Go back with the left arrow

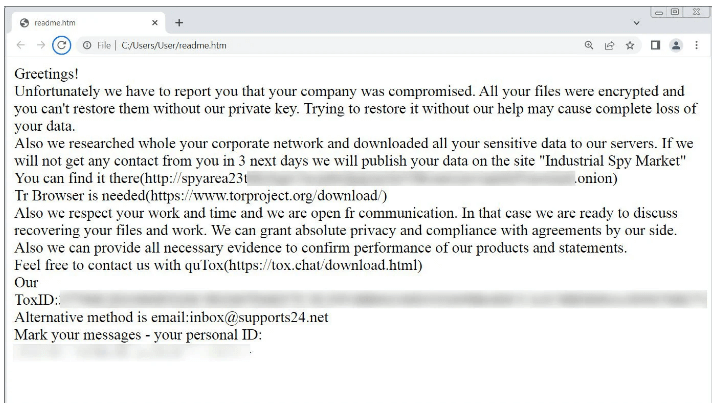pyautogui.click(x=21, y=45)
